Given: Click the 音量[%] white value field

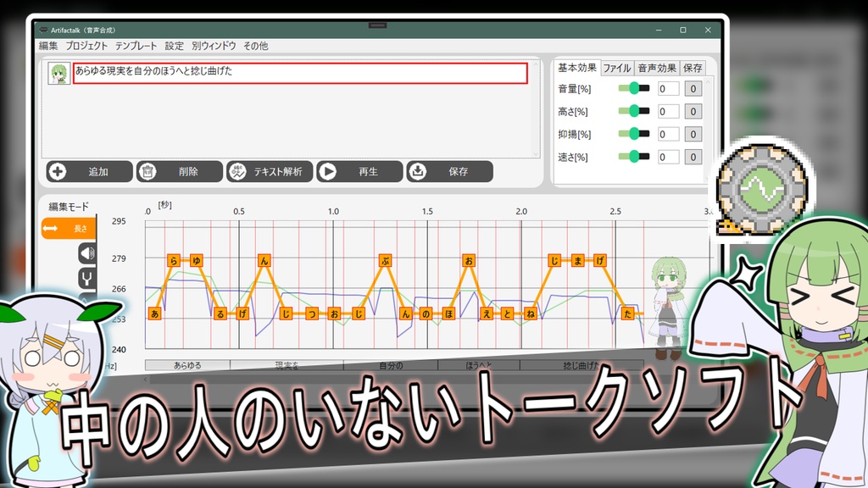Looking at the screenshot, I should pos(668,88).
